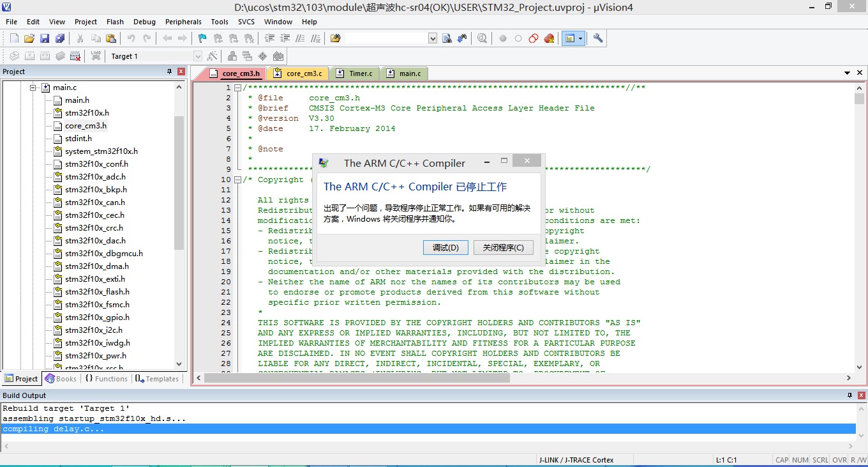Screen dimensions: 868x467
Task: Switch to the Templates panel tab
Action: click(x=157, y=378)
